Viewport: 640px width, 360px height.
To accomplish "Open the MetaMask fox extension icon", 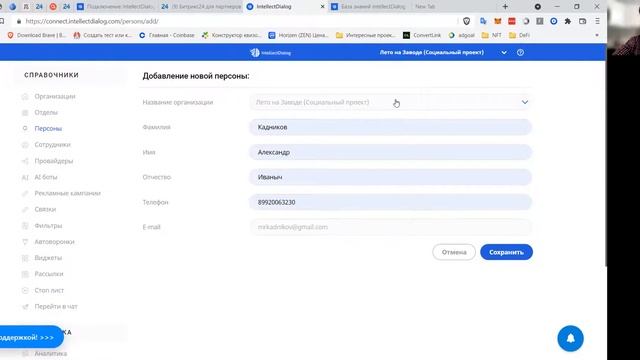I will click(x=498, y=21).
